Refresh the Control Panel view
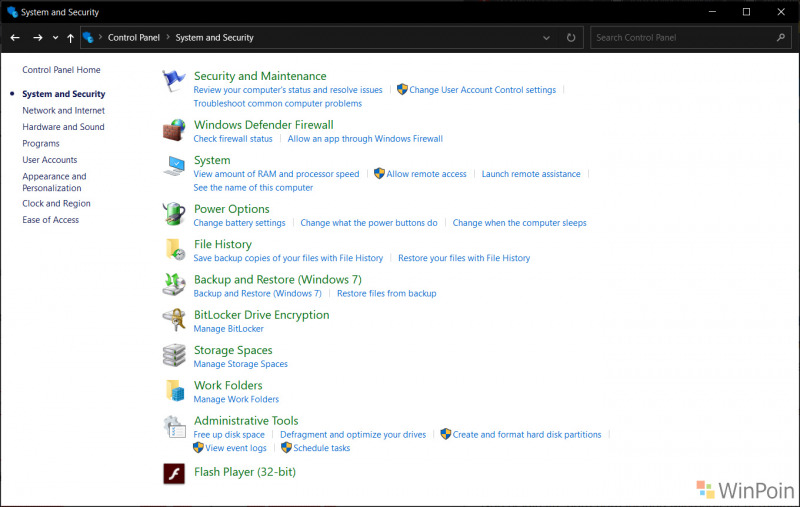The width and height of the screenshot is (800, 507). click(571, 38)
